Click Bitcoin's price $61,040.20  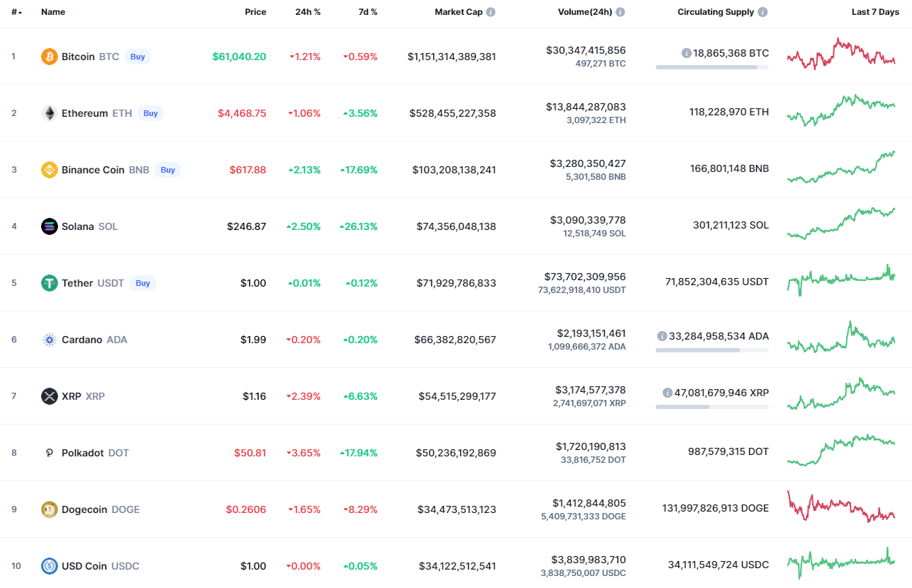pos(239,57)
